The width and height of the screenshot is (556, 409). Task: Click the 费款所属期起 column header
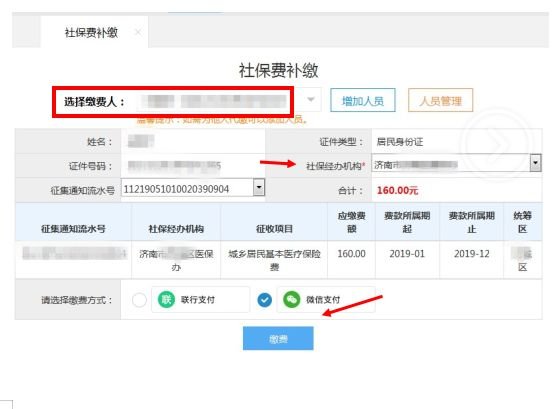[x=407, y=222]
